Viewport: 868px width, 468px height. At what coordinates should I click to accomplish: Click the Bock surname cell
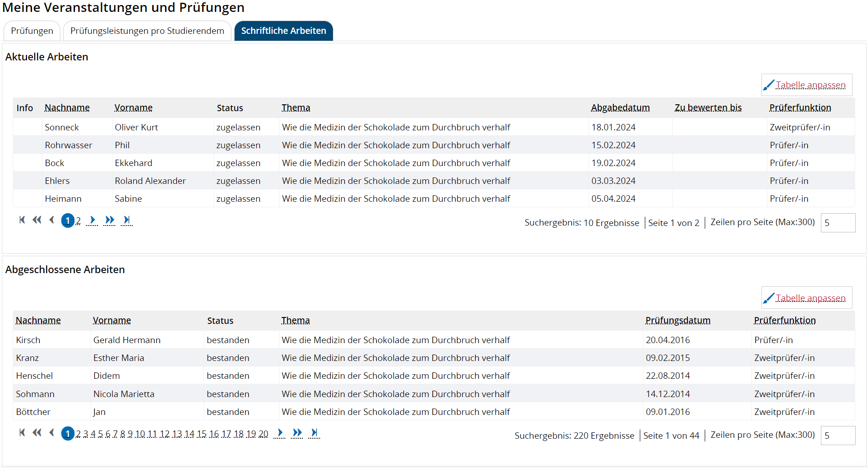(54, 163)
